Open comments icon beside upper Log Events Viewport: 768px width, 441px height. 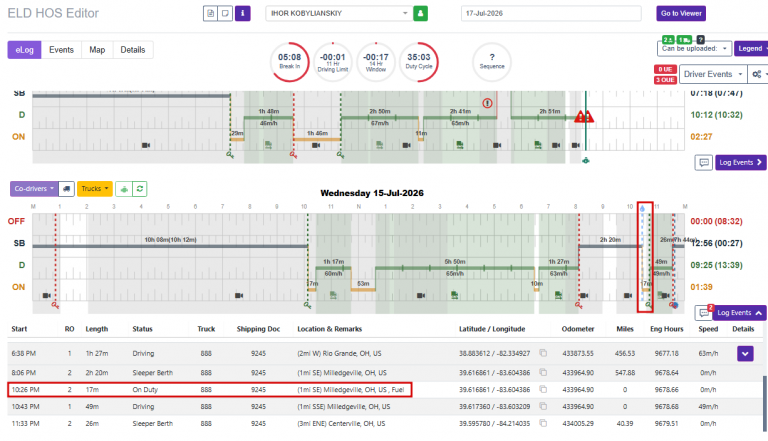(703, 163)
